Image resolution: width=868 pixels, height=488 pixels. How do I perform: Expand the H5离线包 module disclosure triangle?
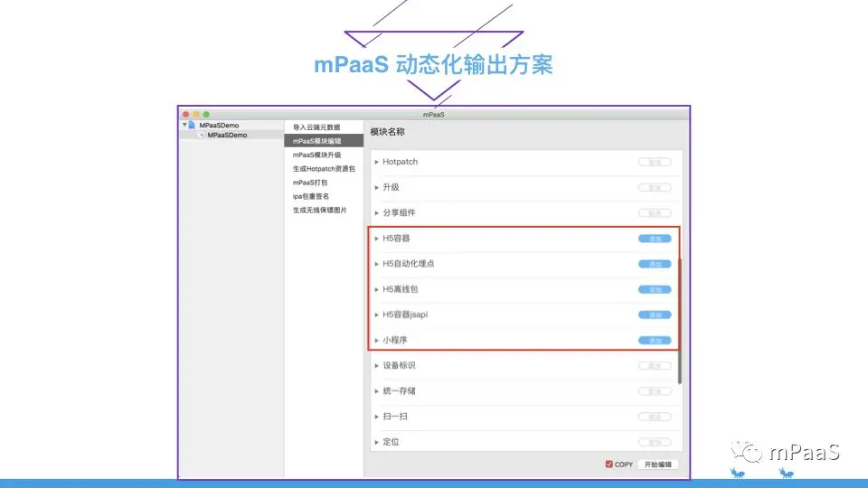[x=376, y=289]
